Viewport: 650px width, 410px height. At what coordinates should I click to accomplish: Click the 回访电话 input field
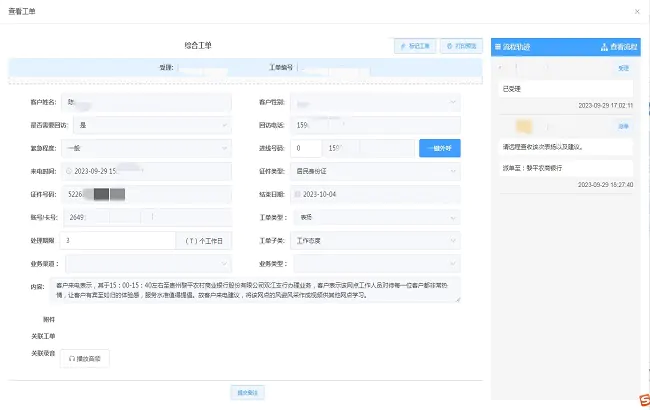375,125
